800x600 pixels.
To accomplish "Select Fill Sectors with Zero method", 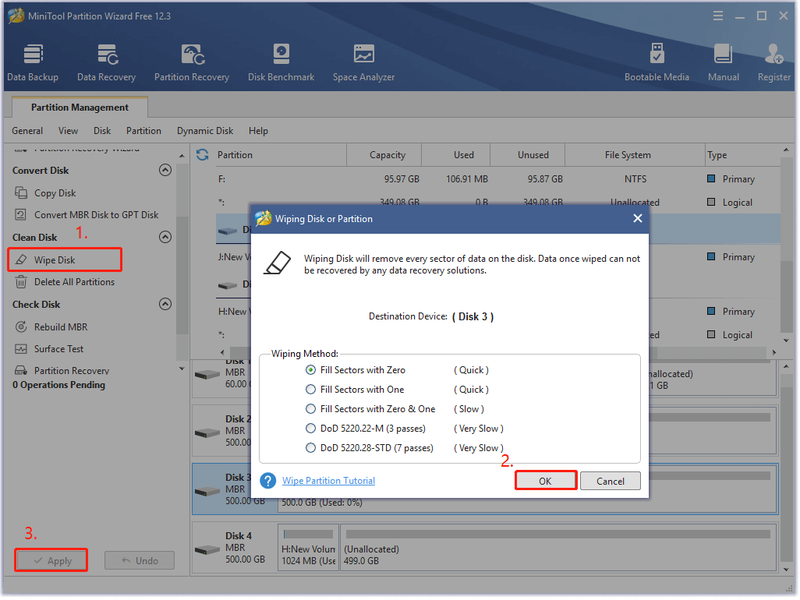I will [x=311, y=370].
